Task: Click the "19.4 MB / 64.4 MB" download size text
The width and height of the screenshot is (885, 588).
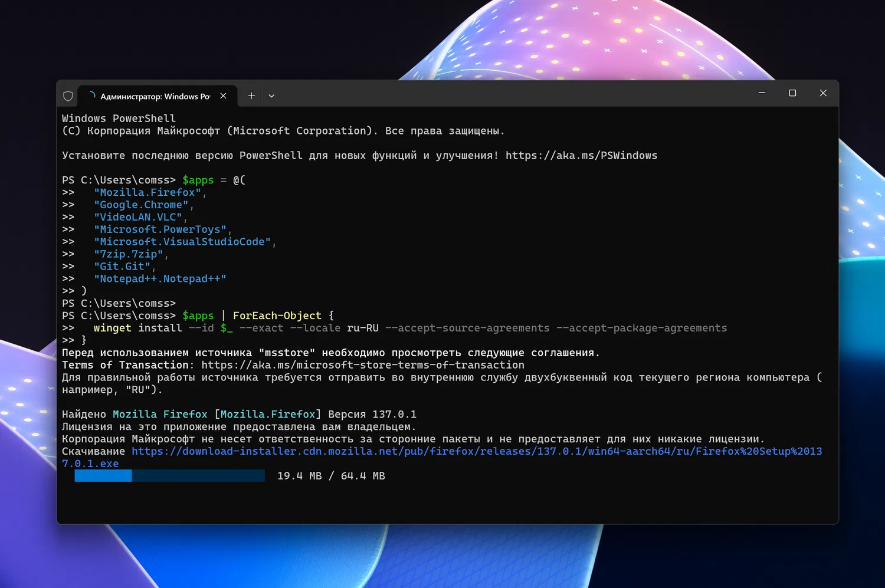Action: (331, 476)
